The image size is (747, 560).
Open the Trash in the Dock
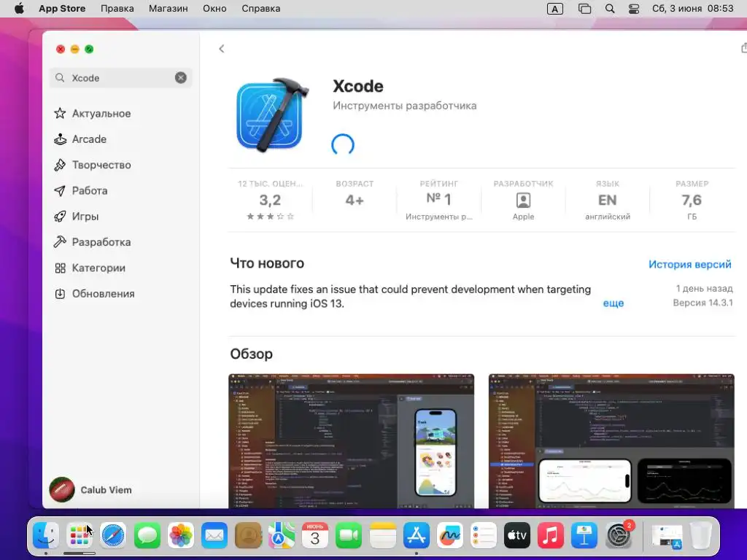coord(700,535)
